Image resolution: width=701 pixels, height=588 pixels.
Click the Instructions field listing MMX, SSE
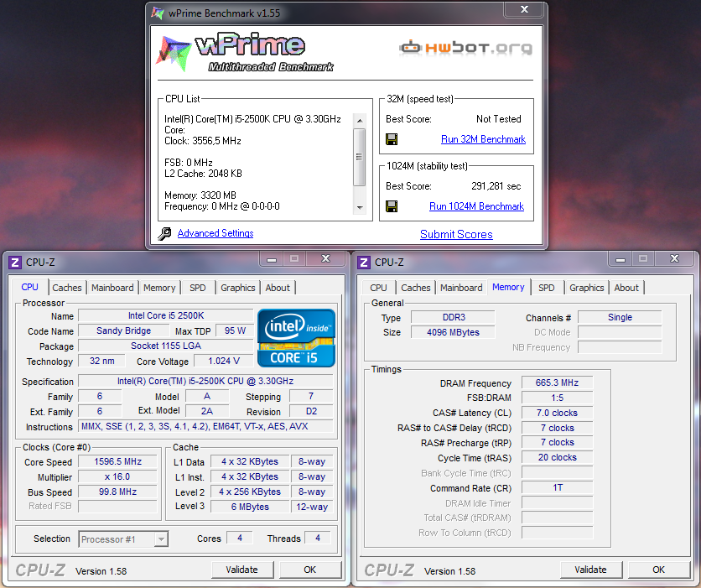[205, 427]
